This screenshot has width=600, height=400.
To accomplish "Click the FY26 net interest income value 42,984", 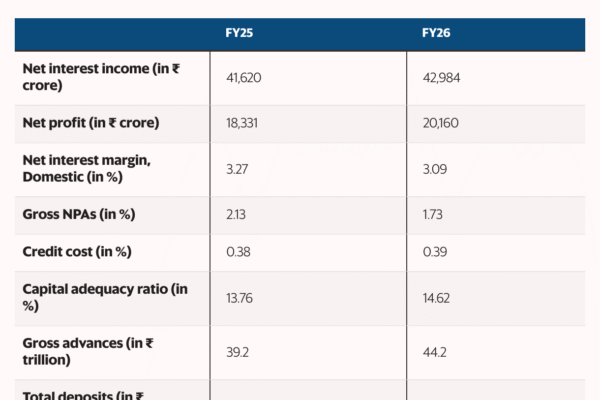I will coord(441,77).
